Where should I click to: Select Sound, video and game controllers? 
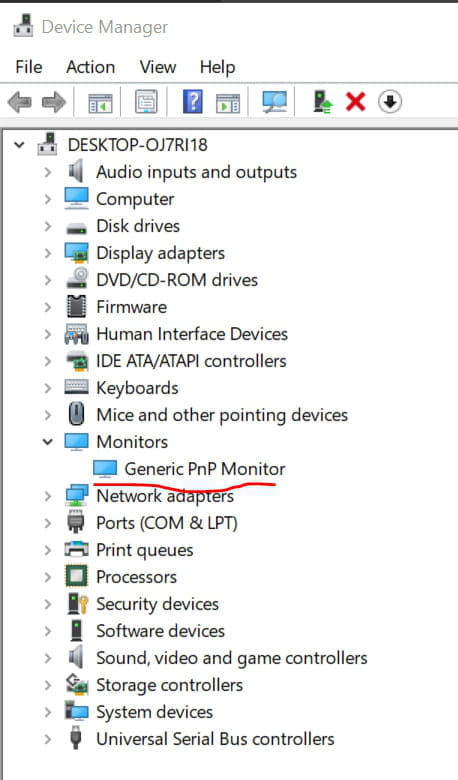(x=232, y=658)
